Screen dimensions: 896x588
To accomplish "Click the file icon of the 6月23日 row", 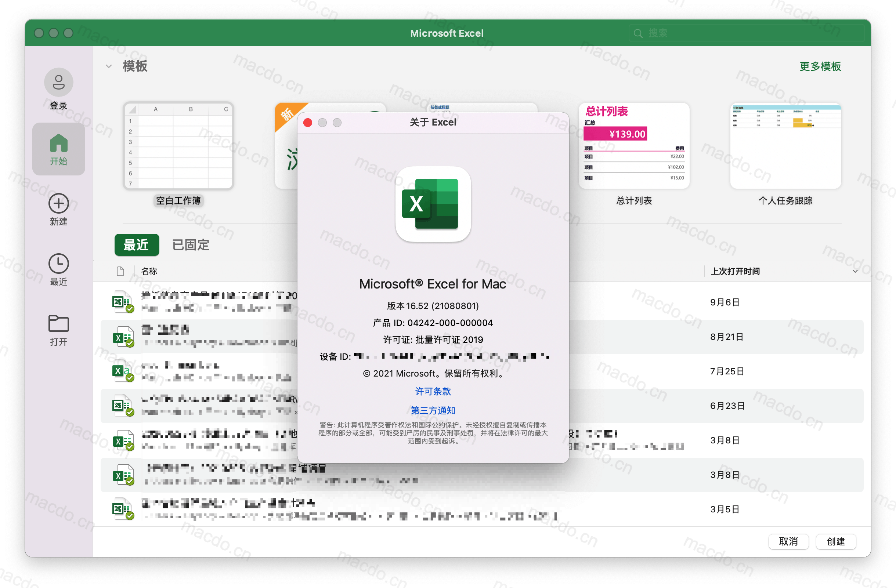I will [123, 406].
